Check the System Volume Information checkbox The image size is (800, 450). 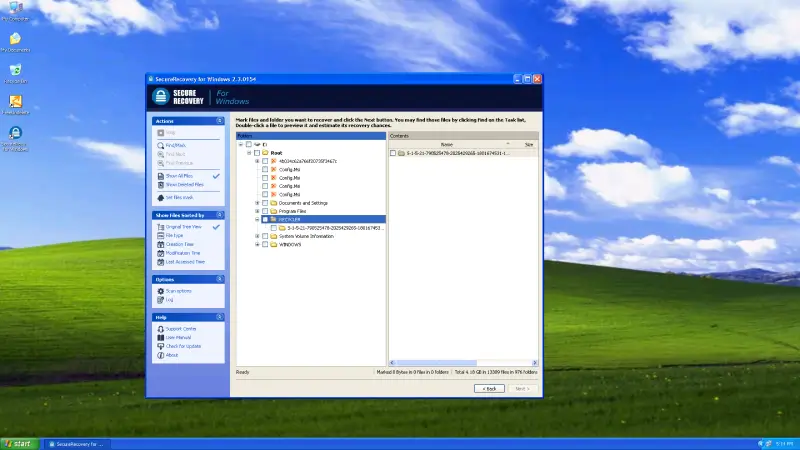click(x=265, y=236)
